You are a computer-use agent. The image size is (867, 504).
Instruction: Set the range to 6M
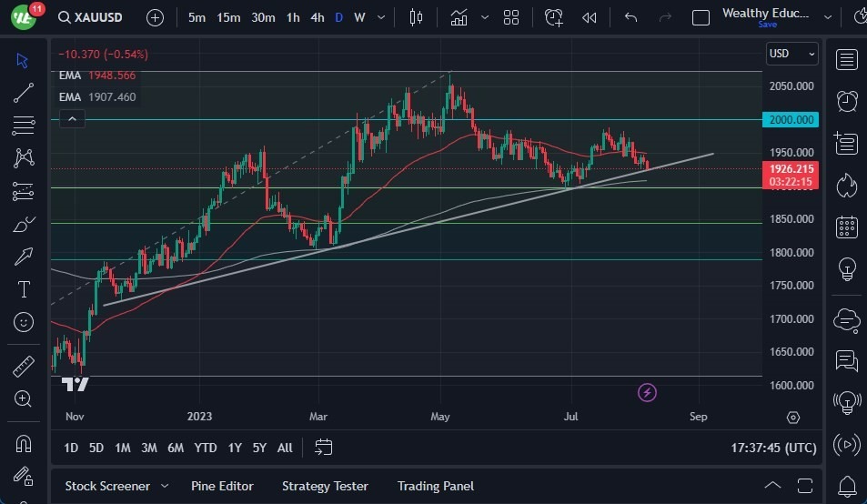(x=176, y=448)
